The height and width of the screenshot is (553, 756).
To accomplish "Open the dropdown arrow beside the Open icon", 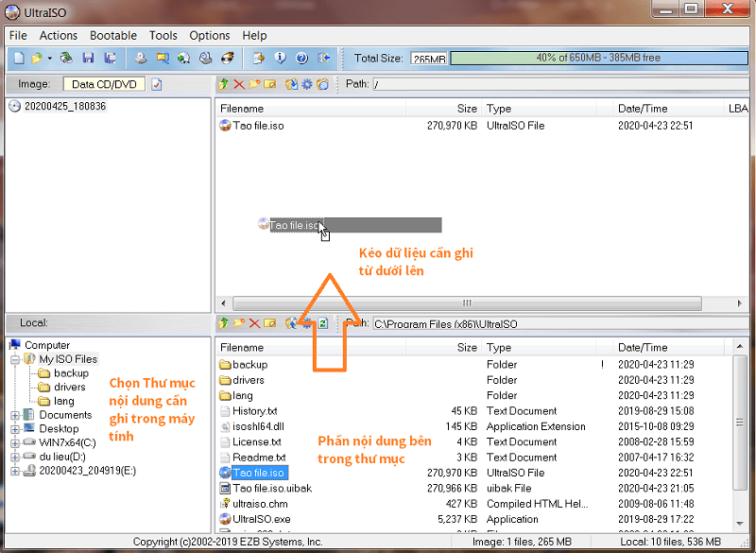I will pyautogui.click(x=50, y=59).
